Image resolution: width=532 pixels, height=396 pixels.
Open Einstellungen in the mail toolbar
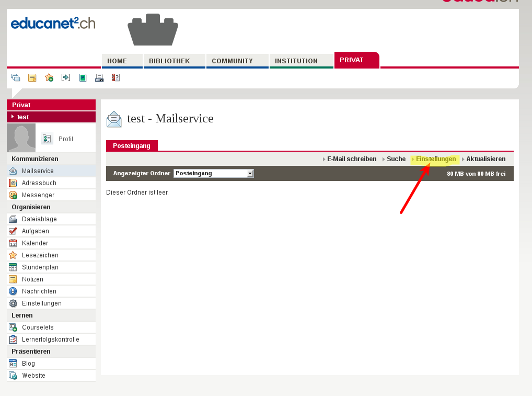point(435,159)
